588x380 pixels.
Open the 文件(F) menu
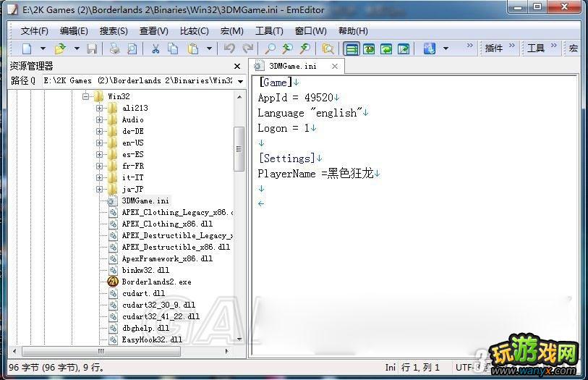coord(35,30)
